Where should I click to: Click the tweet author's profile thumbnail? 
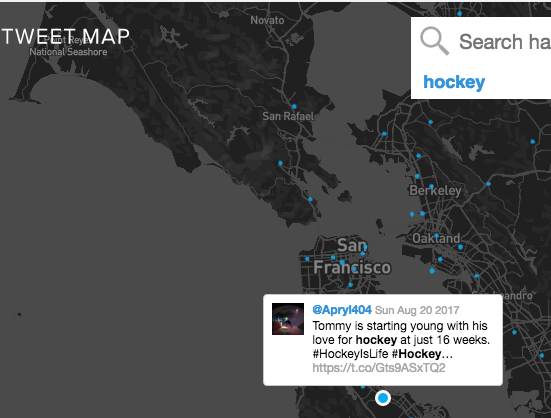[288, 319]
